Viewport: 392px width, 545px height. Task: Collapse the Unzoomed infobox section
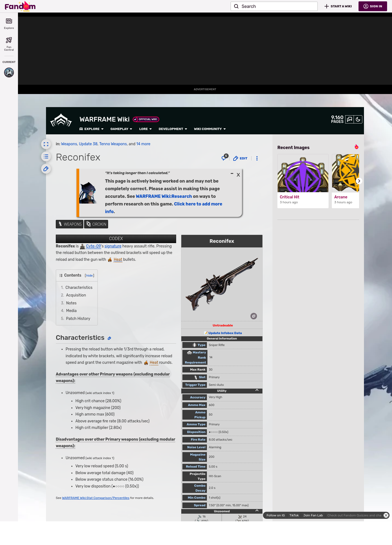click(257, 511)
